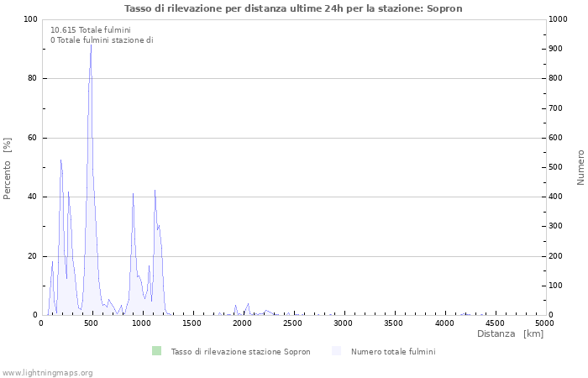Click the 4000 tick on distance axis
588x378 pixels.
click(x=444, y=323)
